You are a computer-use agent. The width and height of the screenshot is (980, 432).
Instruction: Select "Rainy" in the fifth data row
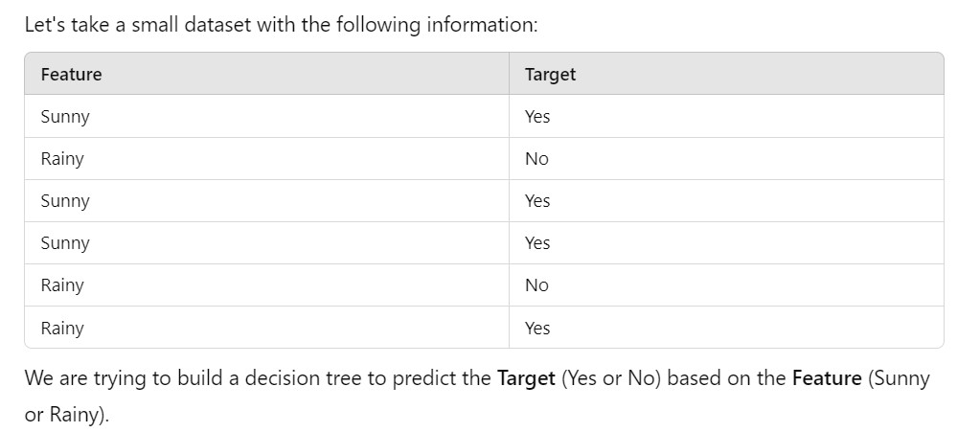click(62, 285)
